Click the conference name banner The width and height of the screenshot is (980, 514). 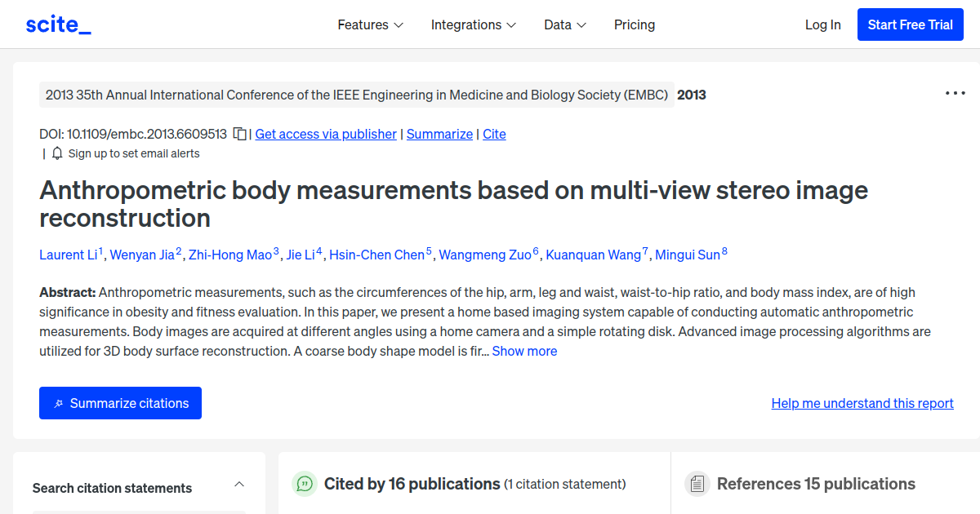click(355, 94)
